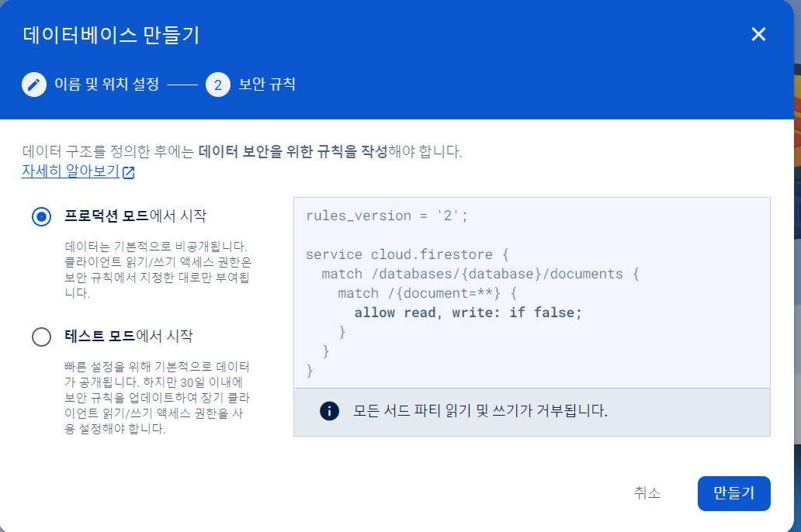The height and width of the screenshot is (532, 801).
Task: Select the 테스트 모드 radio button
Action: [41, 337]
